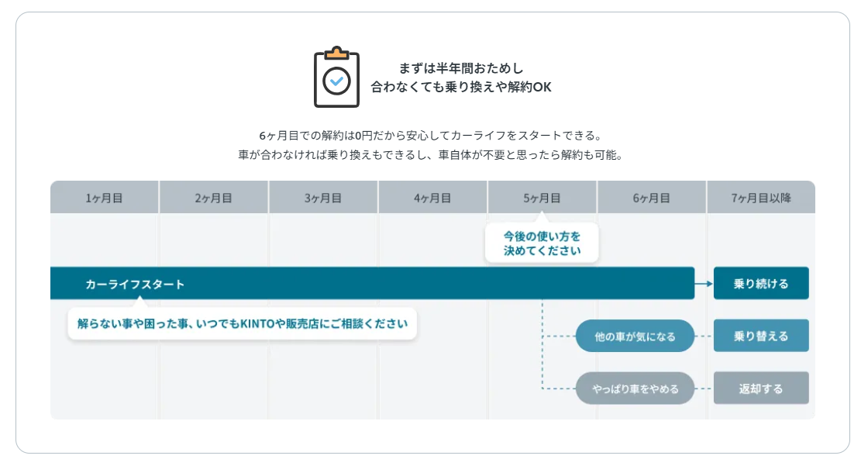Select the 5ヶ月目 column header
868x466 pixels.
[542, 197]
